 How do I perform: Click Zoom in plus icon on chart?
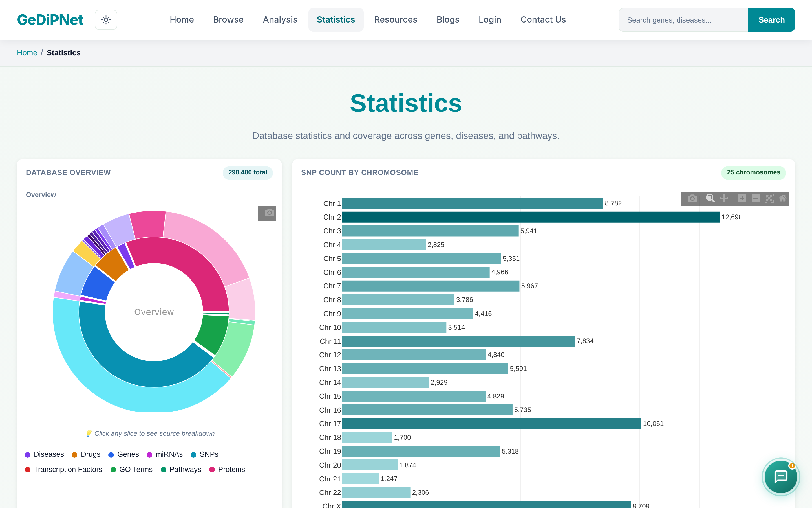coord(742,199)
